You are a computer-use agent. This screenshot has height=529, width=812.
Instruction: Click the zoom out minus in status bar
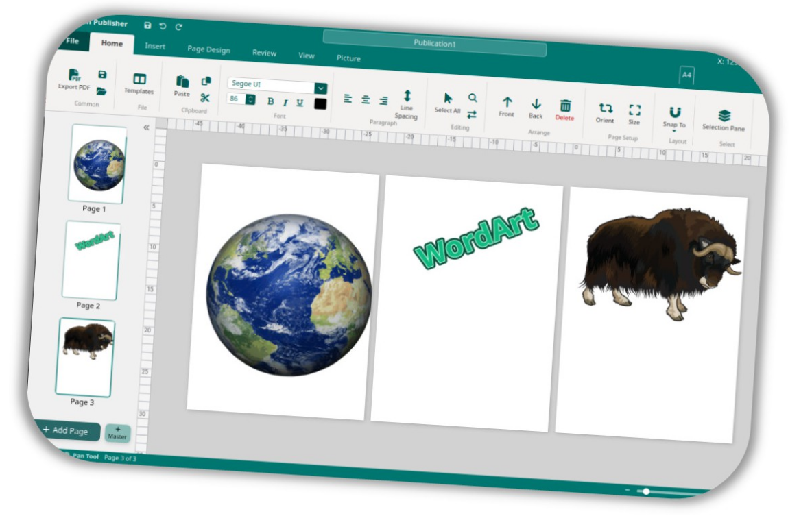coord(628,490)
